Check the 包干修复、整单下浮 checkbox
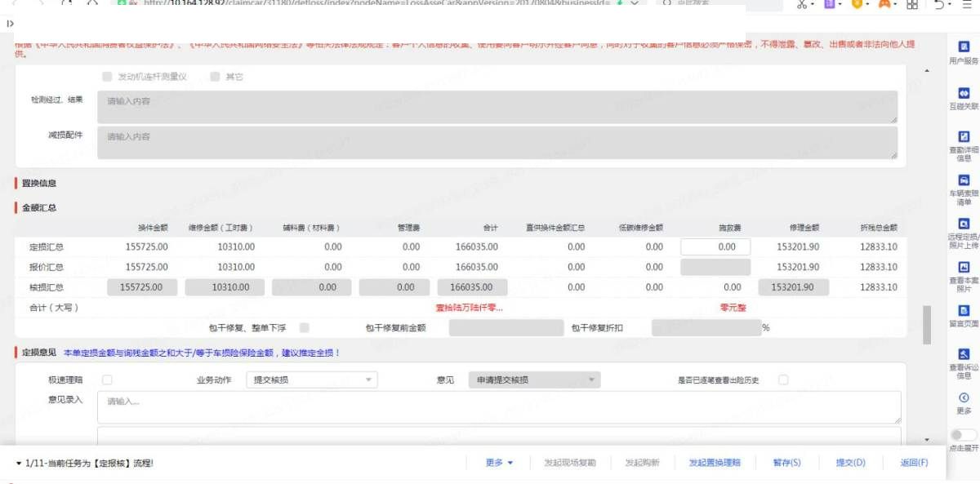 pos(305,327)
